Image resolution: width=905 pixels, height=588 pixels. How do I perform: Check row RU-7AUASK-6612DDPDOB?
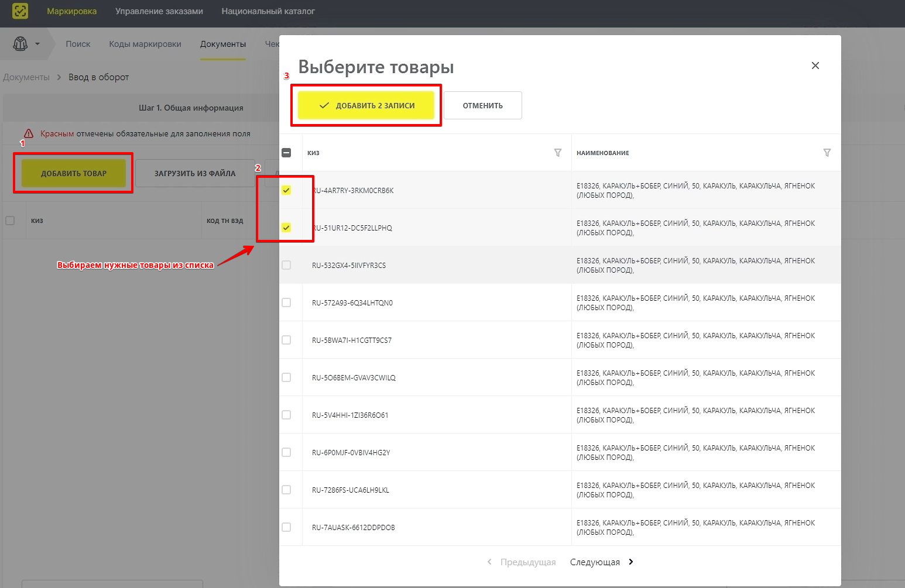click(x=286, y=527)
